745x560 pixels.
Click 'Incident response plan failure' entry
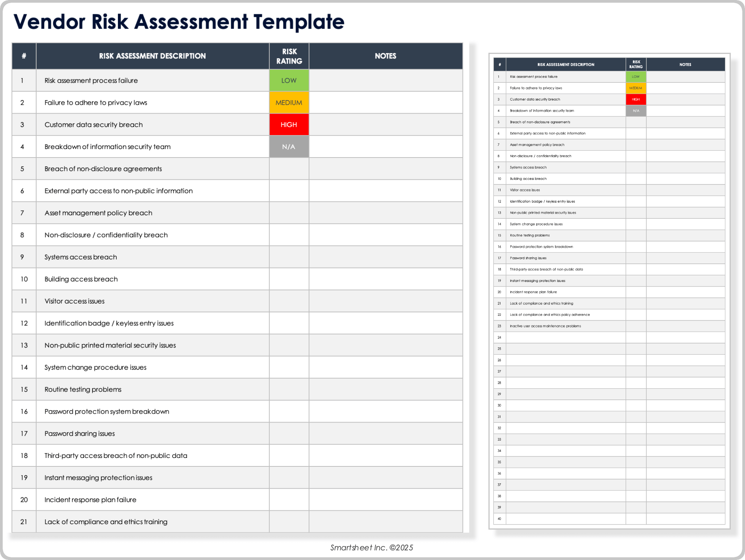(90, 500)
